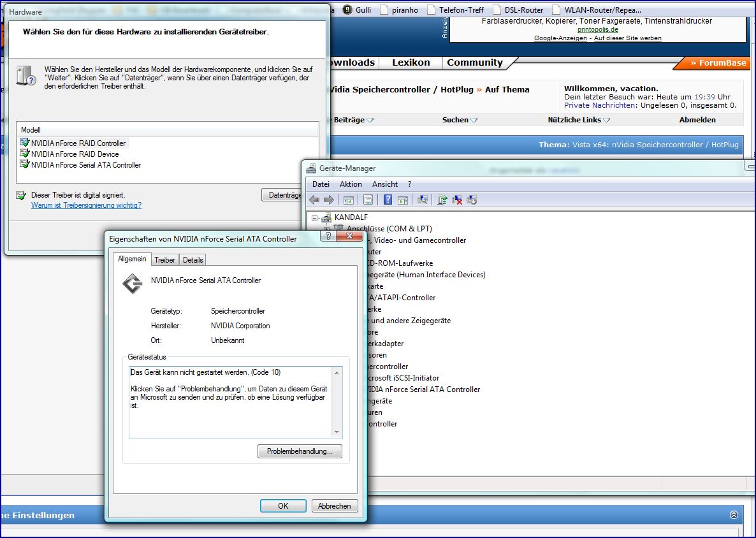The image size is (756, 538).
Task: Open the printopolis.de ad link
Action: (x=597, y=29)
